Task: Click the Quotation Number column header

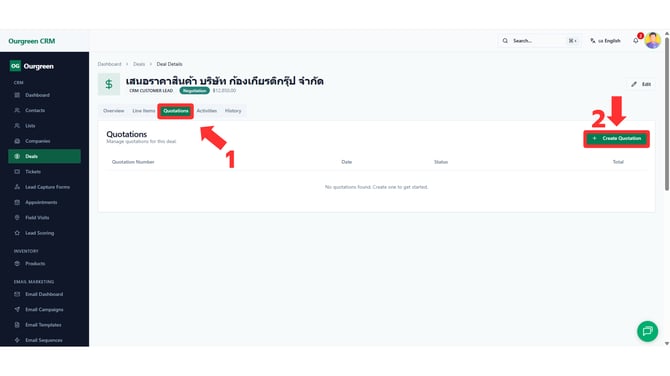Action: coord(133,162)
